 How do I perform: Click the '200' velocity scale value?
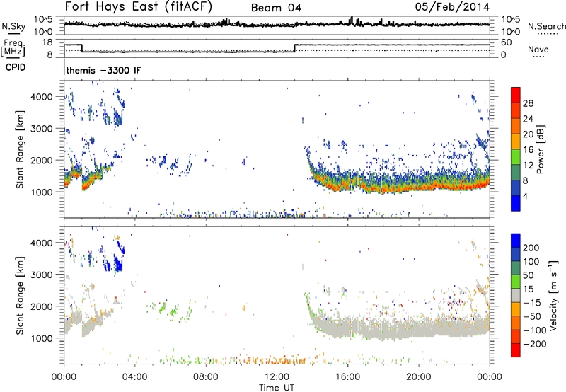click(x=531, y=248)
